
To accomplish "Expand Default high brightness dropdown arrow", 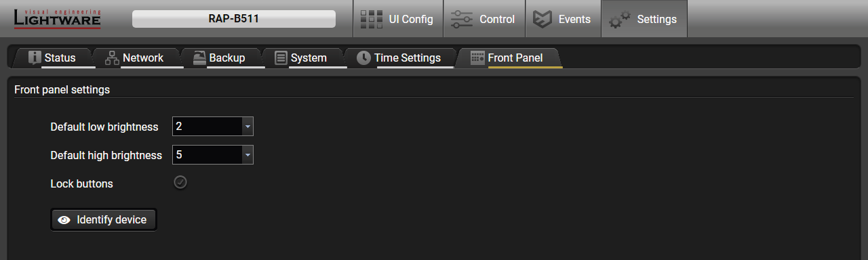I will click(x=248, y=155).
